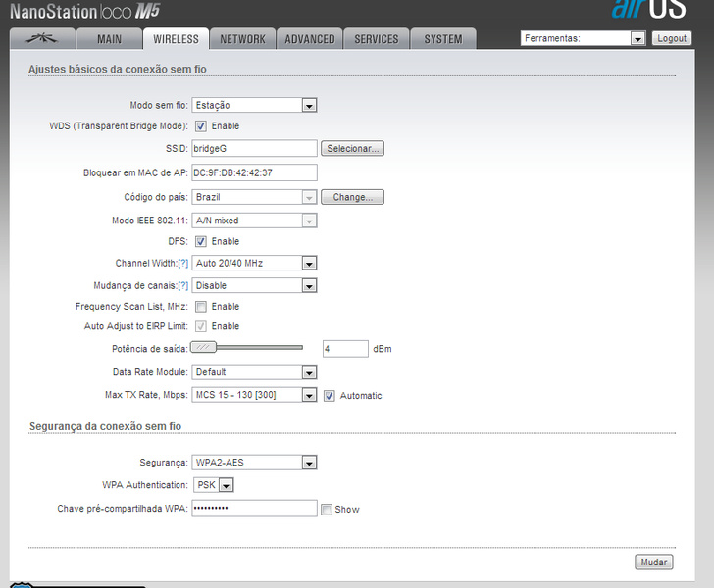This screenshot has height=588, width=714.
Task: Expand the Modo sem fio dropdown
Action: click(x=254, y=105)
